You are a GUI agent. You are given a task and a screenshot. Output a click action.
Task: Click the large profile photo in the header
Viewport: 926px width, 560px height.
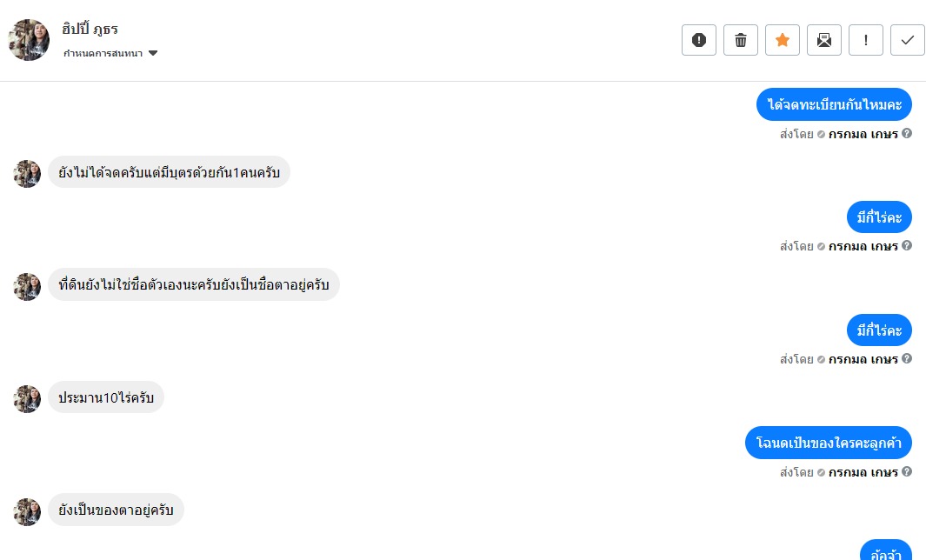[x=29, y=40]
